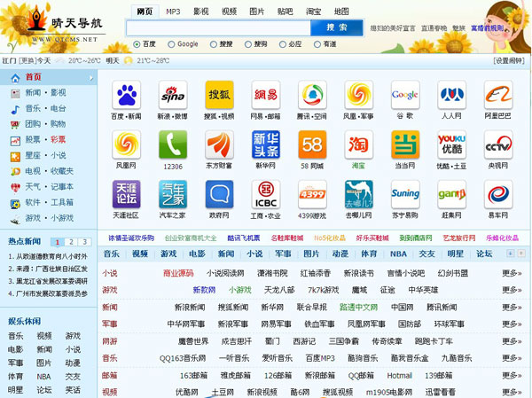Open the Suning icon
Image resolution: width=532 pixels, height=398 pixels.
[x=405, y=194]
